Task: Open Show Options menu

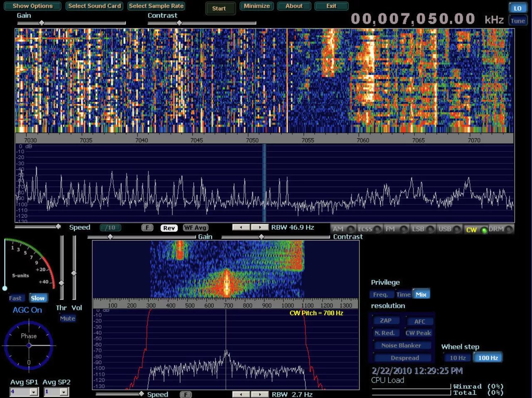Action: coord(32,6)
